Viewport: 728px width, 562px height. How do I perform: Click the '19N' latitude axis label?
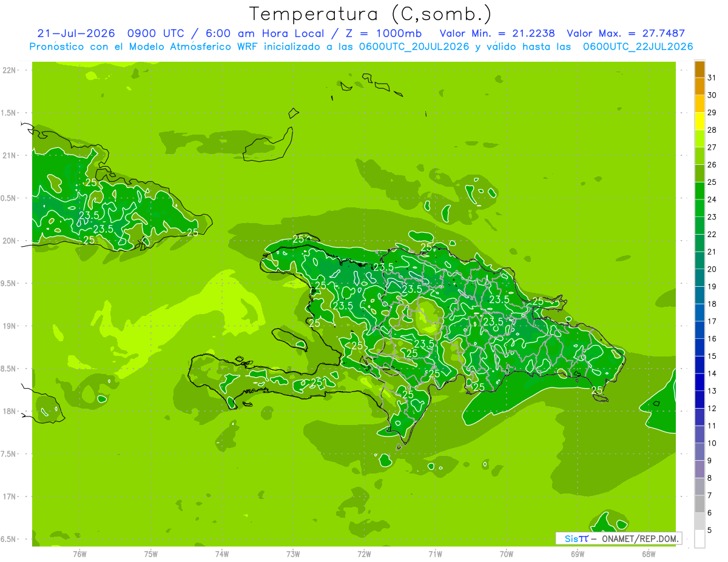point(10,326)
